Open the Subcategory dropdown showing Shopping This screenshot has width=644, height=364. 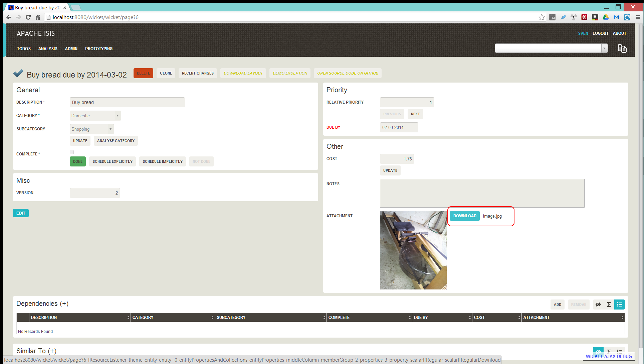(x=92, y=129)
